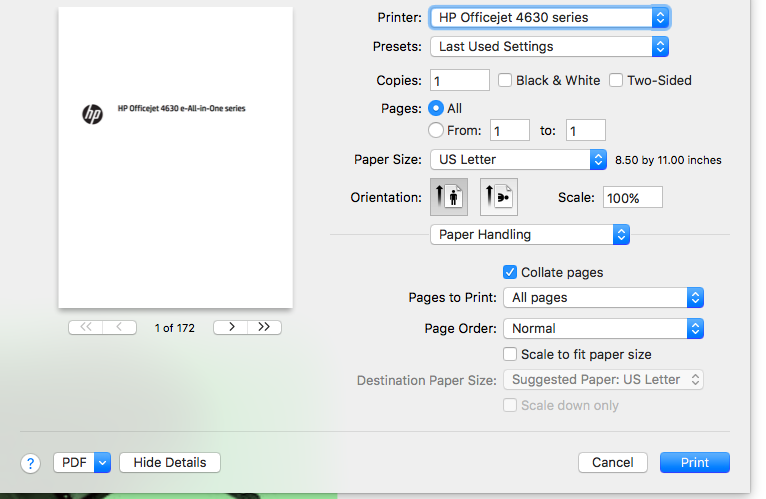Viewport: 766px width, 499px height.
Task: Select the From page range radio
Action: click(436, 130)
